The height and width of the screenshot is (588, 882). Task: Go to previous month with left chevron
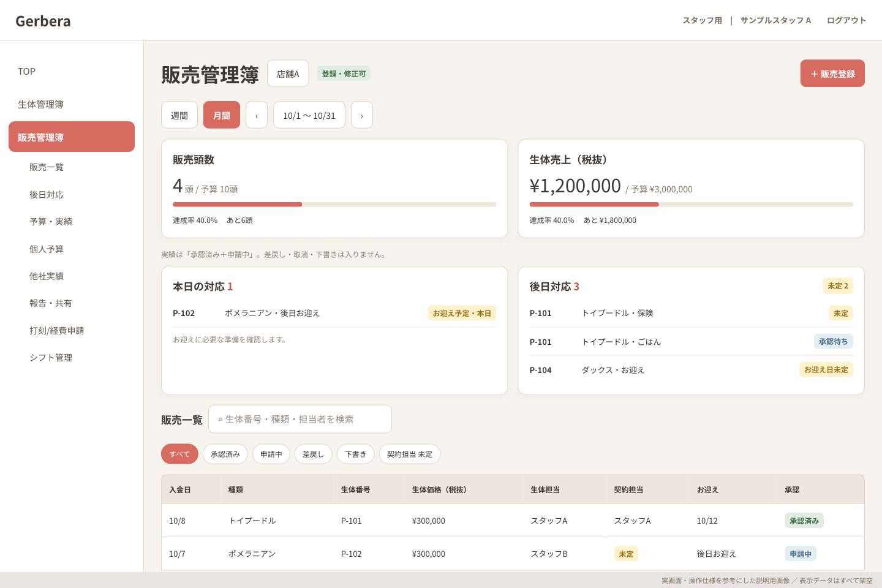click(x=257, y=115)
